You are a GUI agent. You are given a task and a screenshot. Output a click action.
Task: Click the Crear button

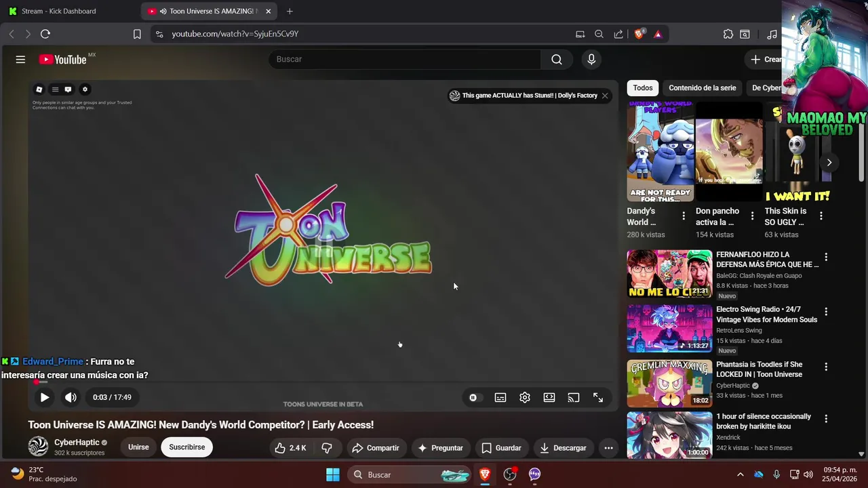(765, 60)
